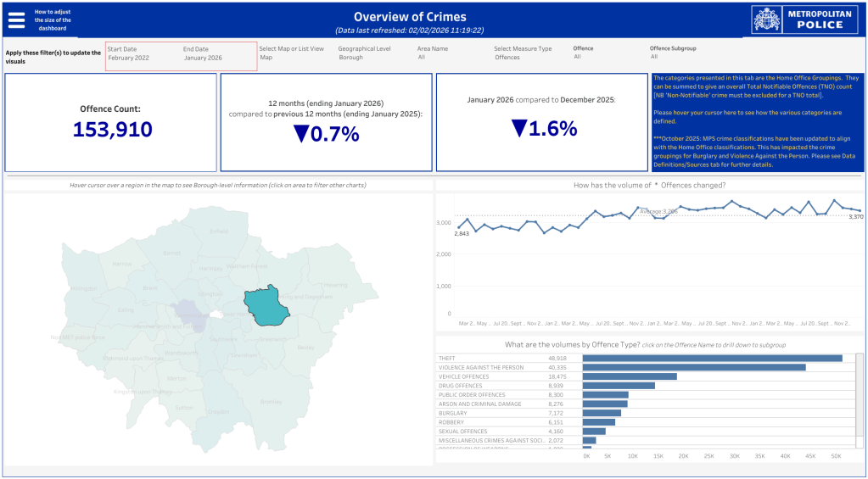
Task: Click 'How to adjust the size' help text
Action: (53, 19)
